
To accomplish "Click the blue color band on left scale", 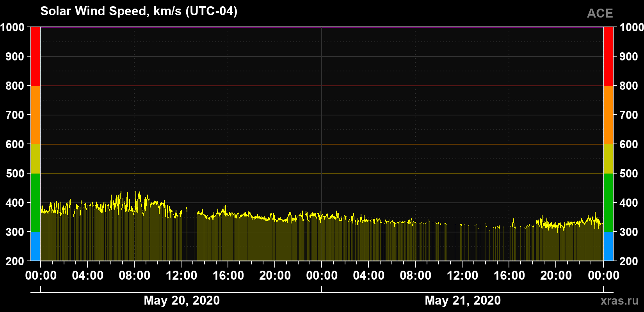I will [36, 246].
